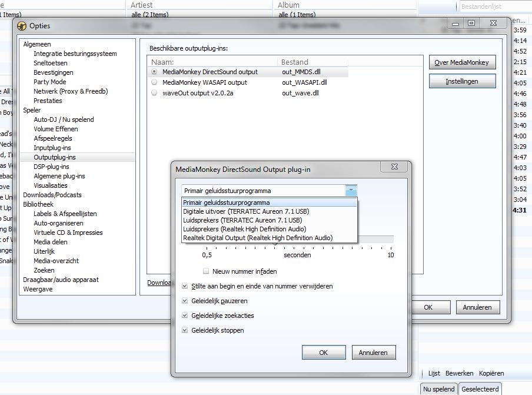Choose Luidsprekers (TERRATEC Aureon 7.1 USB)
The width and height of the screenshot is (532, 395).
point(270,220)
